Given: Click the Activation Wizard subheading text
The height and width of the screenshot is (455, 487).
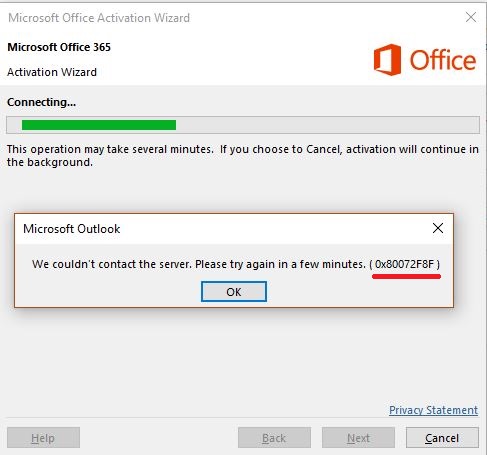Looking at the screenshot, I should click(52, 72).
